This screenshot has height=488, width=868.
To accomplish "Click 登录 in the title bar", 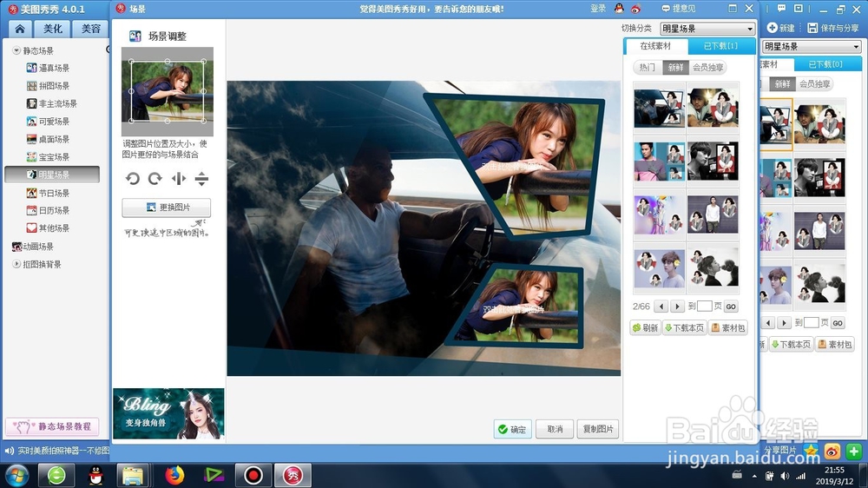I will point(598,9).
